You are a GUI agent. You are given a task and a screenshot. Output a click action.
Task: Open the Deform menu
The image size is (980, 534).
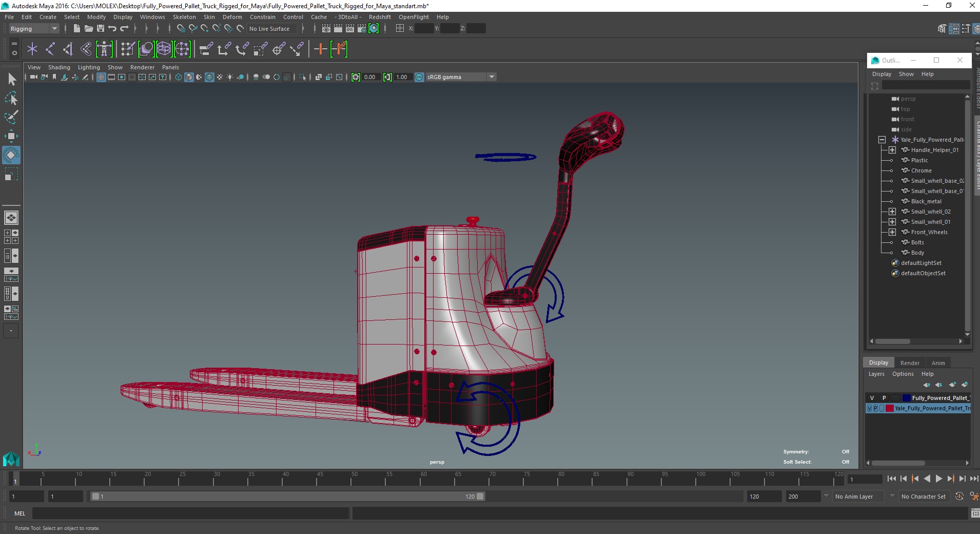(232, 17)
